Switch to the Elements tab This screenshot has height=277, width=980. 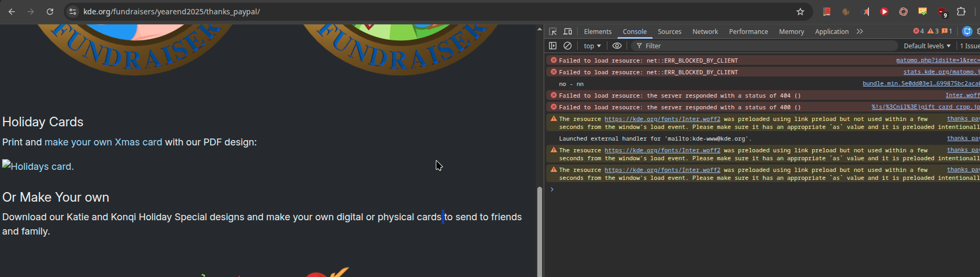point(597,32)
